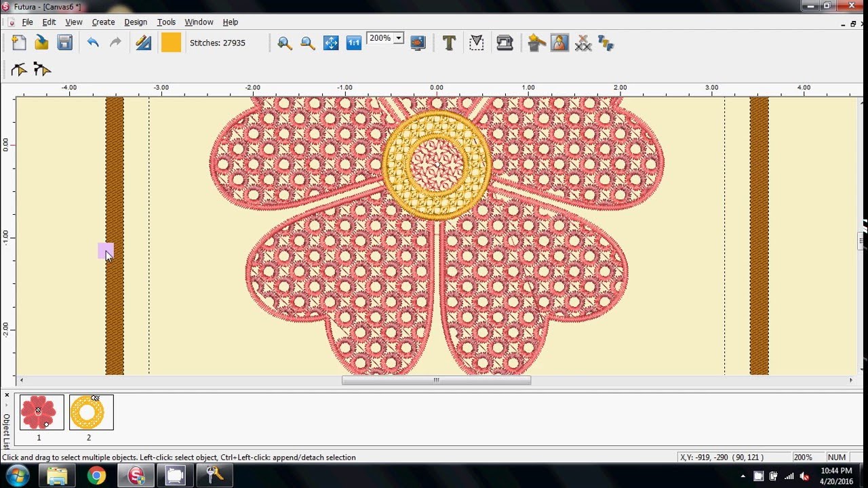Click the Stitches: 27935 count text
Viewport: 868px width, 488px height.
coord(218,43)
